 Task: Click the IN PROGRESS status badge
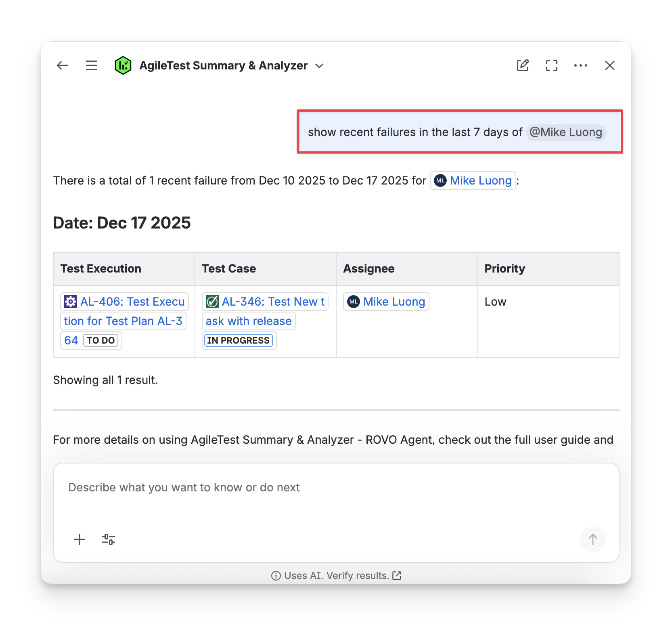pos(238,340)
